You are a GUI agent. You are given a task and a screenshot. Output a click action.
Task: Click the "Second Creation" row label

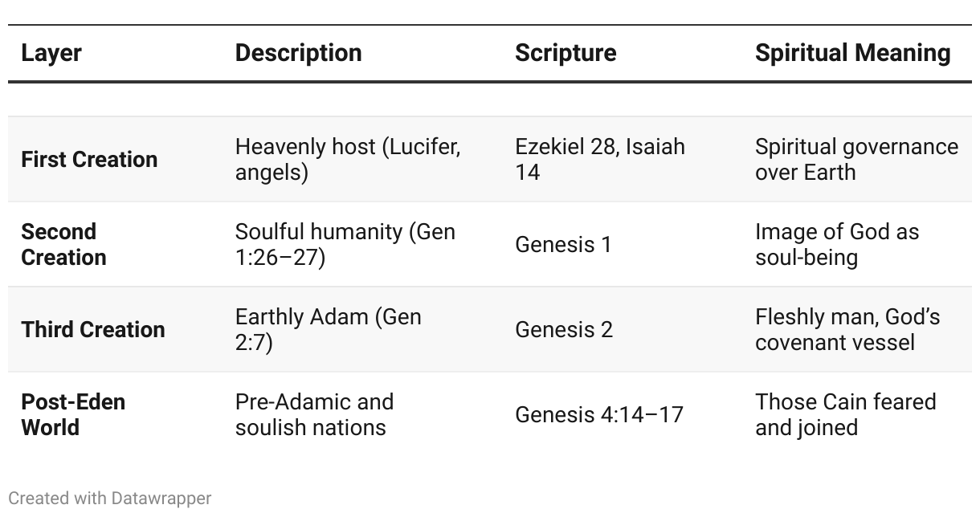63,244
